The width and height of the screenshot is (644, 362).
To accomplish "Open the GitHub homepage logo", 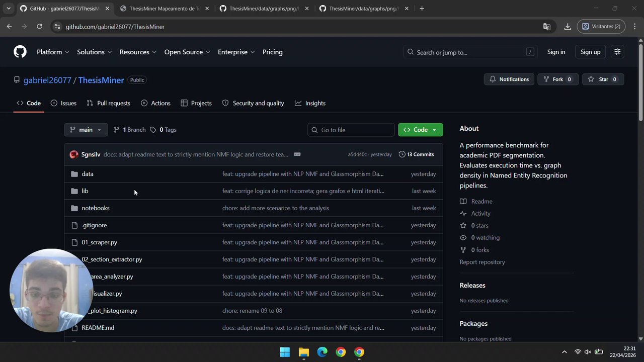I will coord(20,52).
